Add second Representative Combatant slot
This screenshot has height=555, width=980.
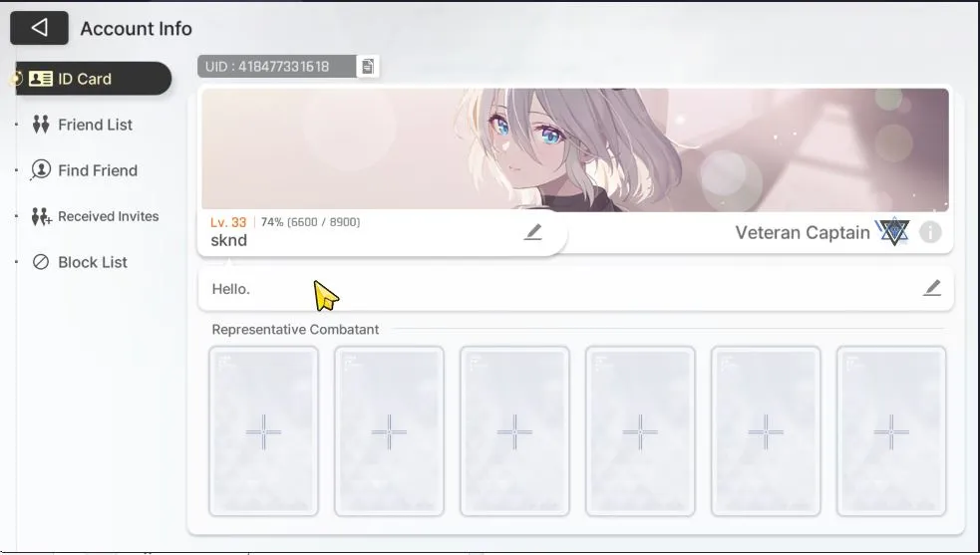389,431
